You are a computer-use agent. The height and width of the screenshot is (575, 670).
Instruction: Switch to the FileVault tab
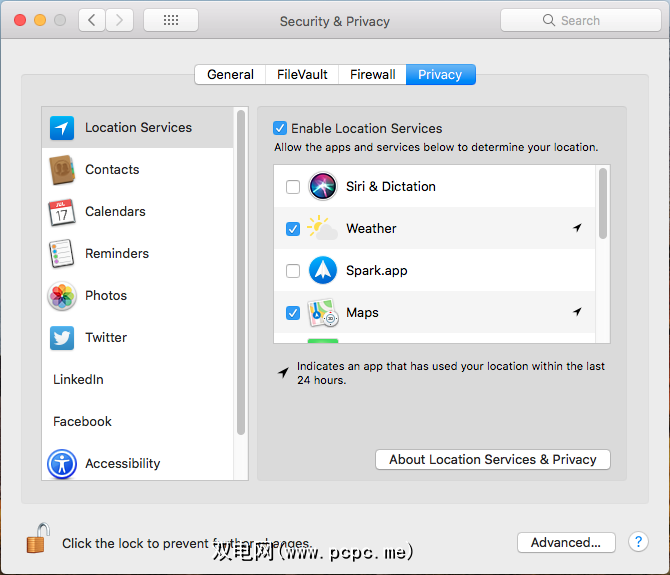click(302, 75)
